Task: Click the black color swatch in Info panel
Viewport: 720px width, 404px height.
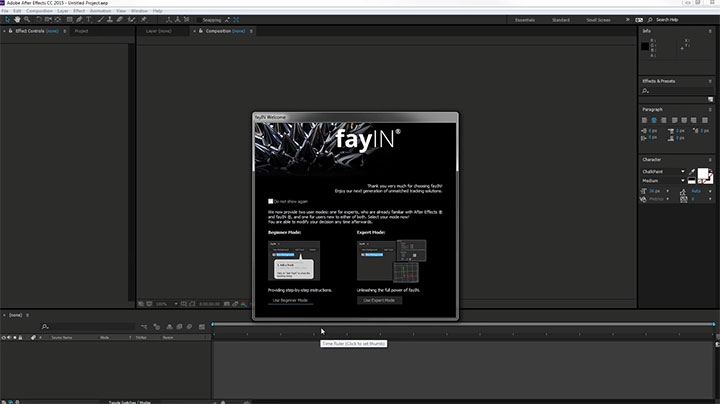Action: (645, 46)
